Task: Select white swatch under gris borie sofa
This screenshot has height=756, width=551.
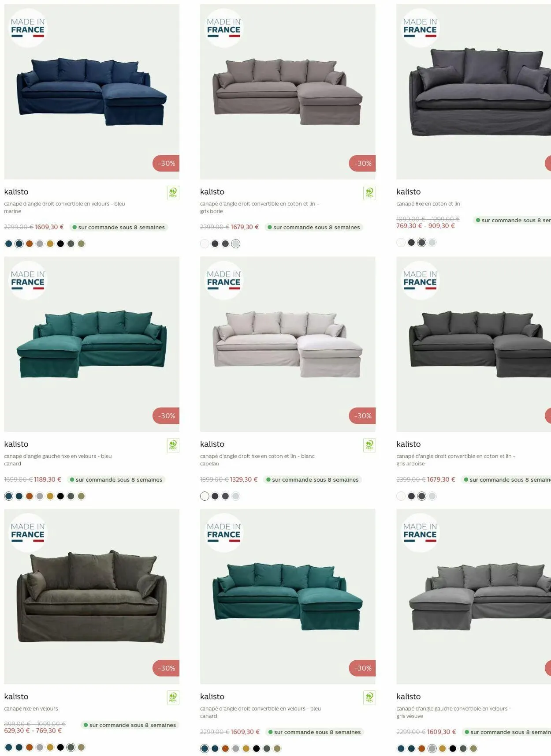Action: pos(205,243)
